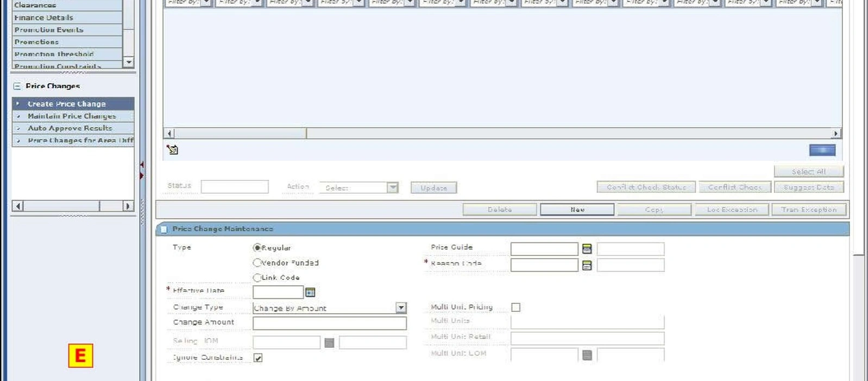Click the main window vertical scrollbar
Image resolution: width=868 pixels, height=381 pixels.
(x=858, y=127)
